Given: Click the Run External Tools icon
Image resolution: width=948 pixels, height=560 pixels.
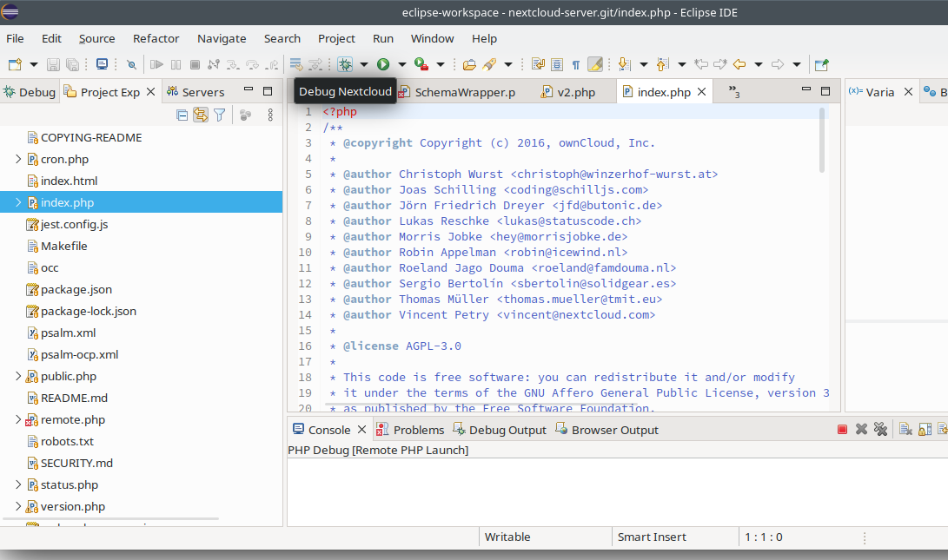Looking at the screenshot, I should tap(421, 64).
